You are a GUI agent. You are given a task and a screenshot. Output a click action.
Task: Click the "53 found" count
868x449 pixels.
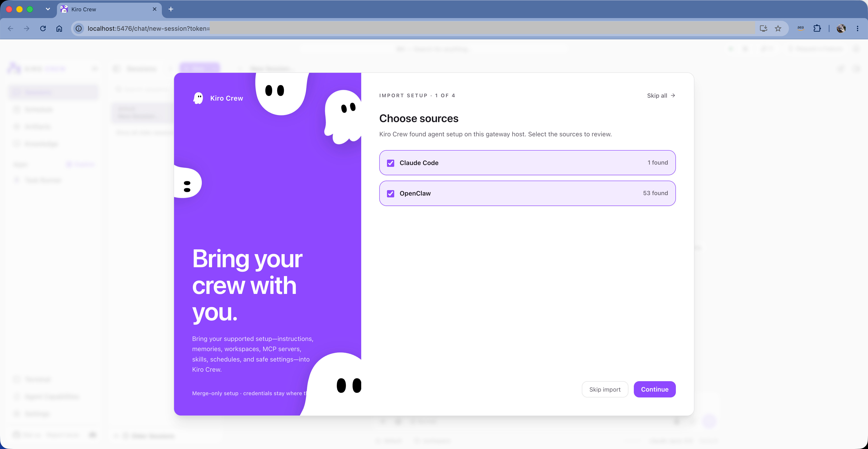tap(655, 193)
